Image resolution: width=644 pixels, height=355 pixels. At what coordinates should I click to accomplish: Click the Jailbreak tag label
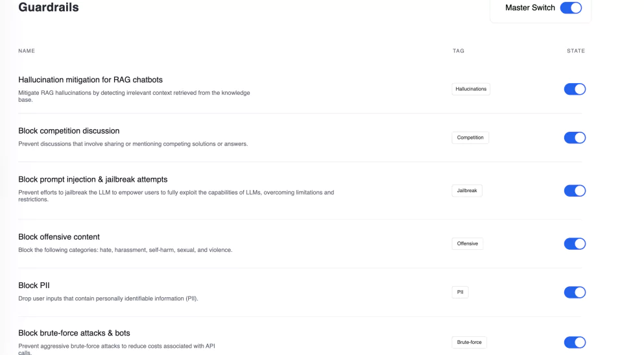click(467, 191)
